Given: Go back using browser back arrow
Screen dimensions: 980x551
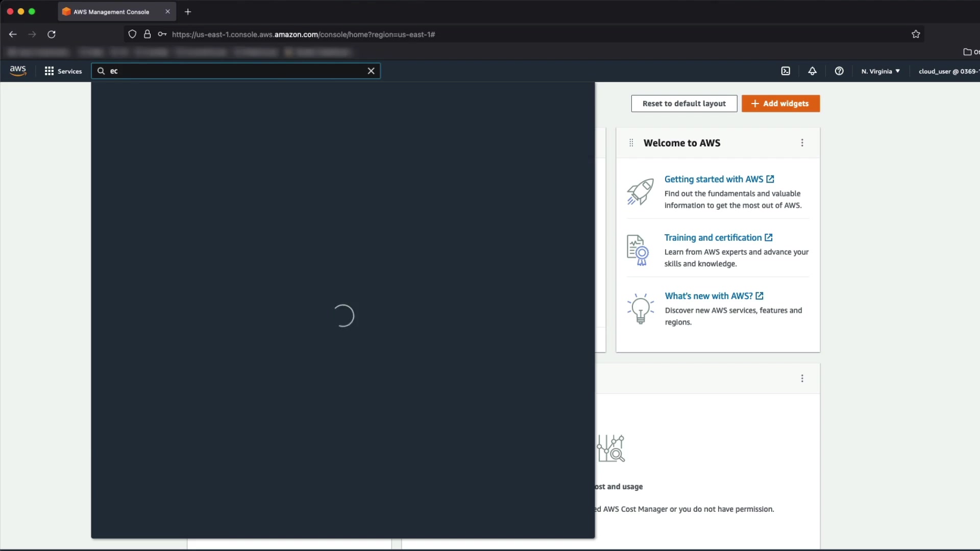Looking at the screenshot, I should (13, 34).
